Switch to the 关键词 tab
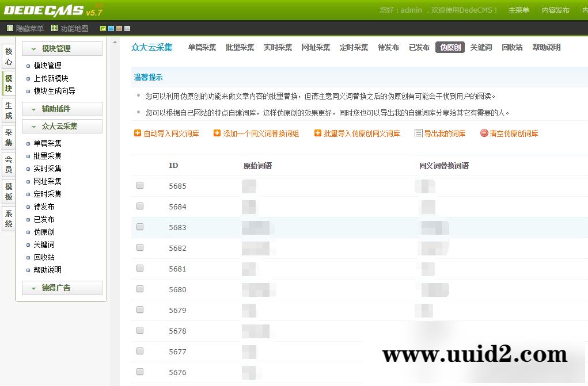This screenshot has height=386, width=588. tap(481, 47)
